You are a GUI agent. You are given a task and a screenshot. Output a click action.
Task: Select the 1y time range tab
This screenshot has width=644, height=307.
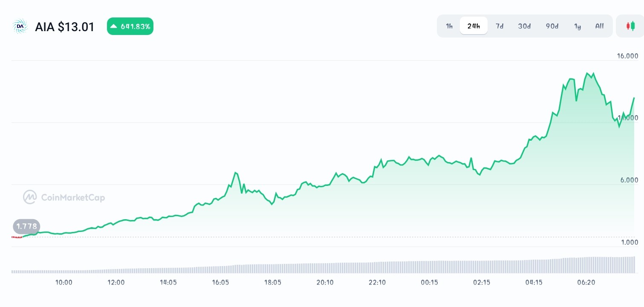[578, 26]
